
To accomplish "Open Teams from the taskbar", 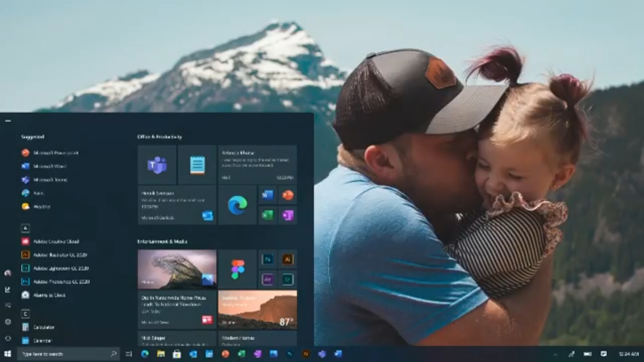I will point(322,354).
